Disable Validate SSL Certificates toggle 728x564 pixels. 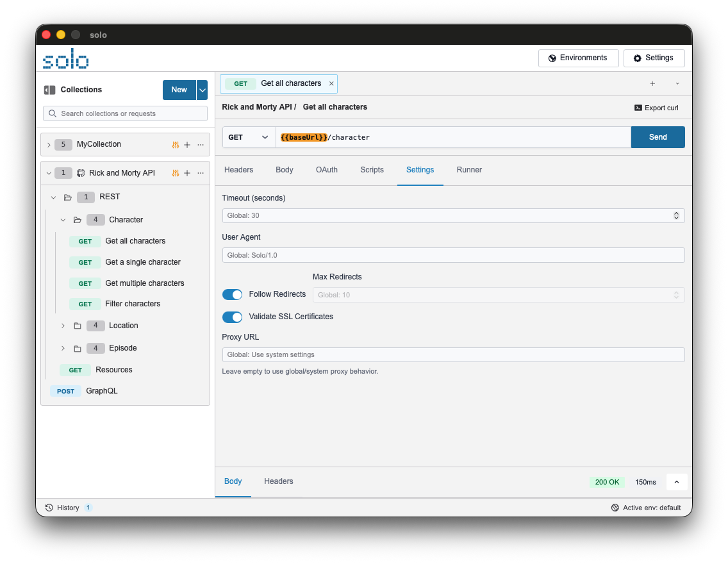pos(232,317)
